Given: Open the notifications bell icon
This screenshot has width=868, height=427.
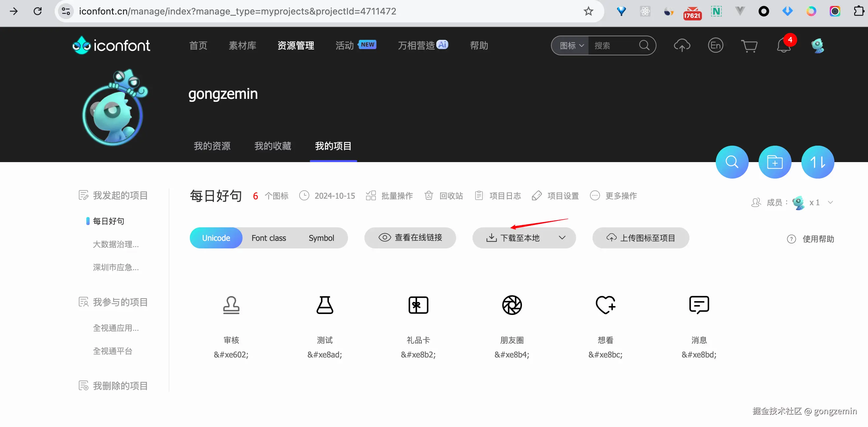Looking at the screenshot, I should click(x=783, y=46).
